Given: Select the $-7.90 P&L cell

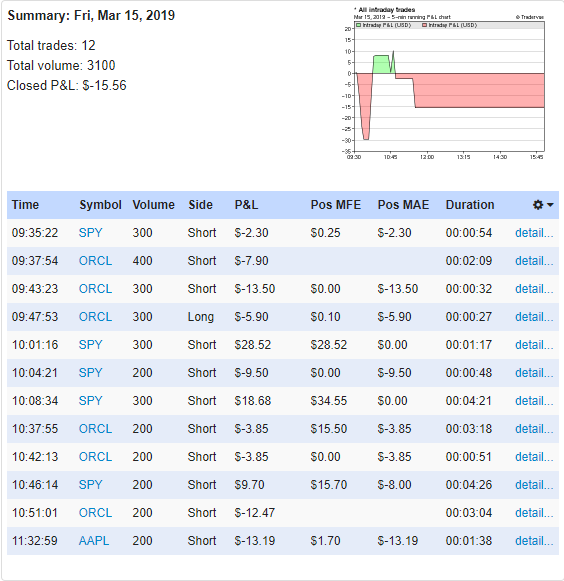Looking at the screenshot, I should (x=251, y=261).
